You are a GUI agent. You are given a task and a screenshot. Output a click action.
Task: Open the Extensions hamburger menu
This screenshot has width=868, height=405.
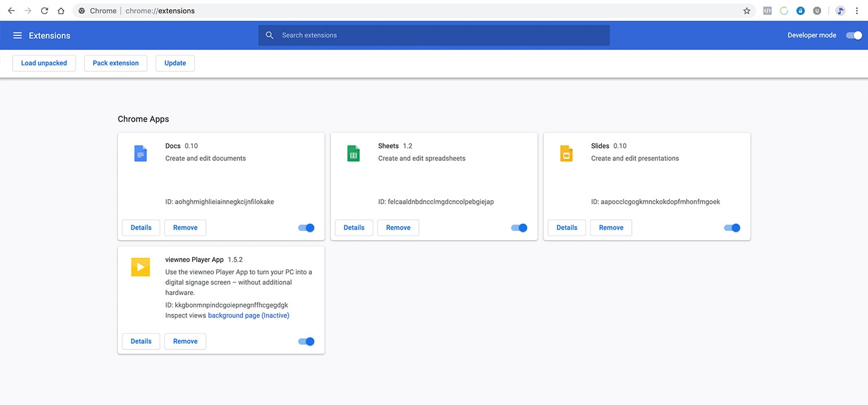click(x=17, y=35)
